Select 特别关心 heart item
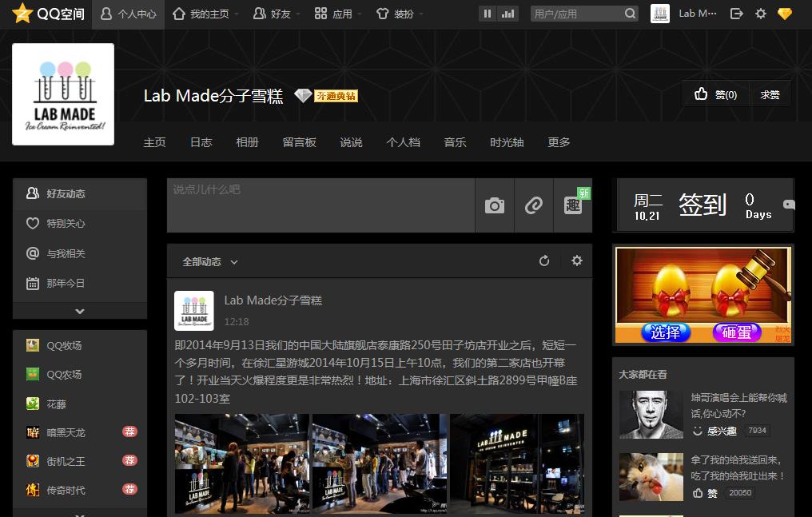This screenshot has height=517, width=812. pos(80,224)
